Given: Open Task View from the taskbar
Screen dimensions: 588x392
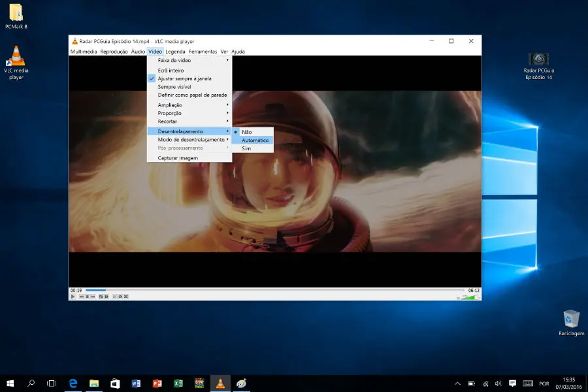Looking at the screenshot, I should pyautogui.click(x=52, y=384).
